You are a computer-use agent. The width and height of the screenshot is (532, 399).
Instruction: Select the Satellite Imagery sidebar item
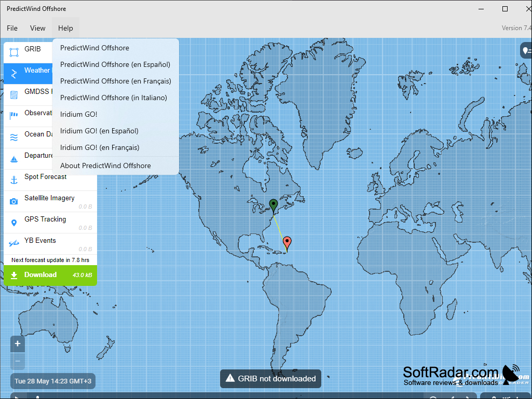[50, 201]
